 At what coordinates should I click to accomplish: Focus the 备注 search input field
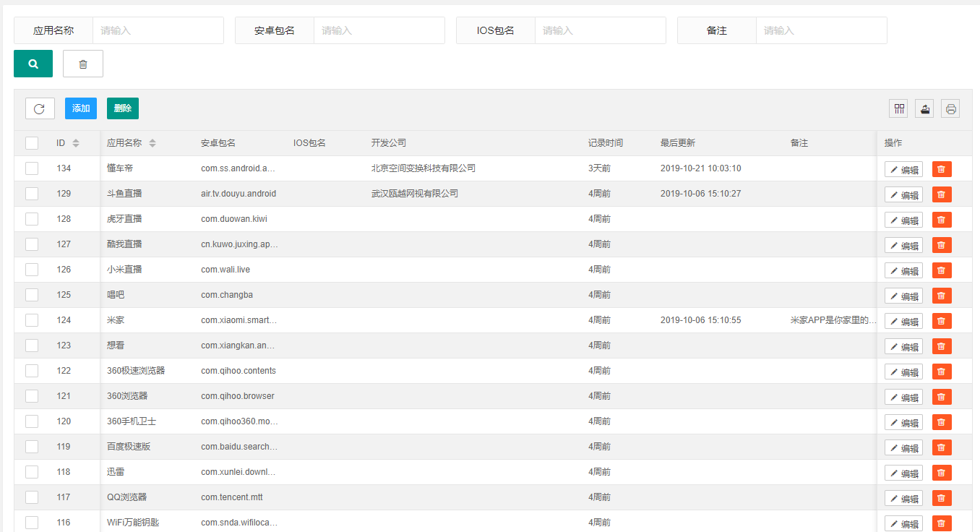[x=822, y=30]
